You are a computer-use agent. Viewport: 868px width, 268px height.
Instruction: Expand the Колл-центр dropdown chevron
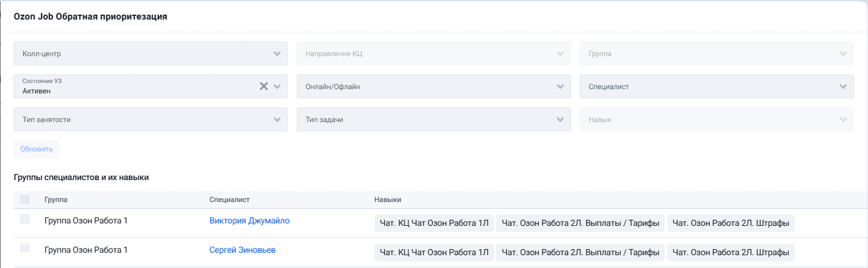click(x=277, y=53)
